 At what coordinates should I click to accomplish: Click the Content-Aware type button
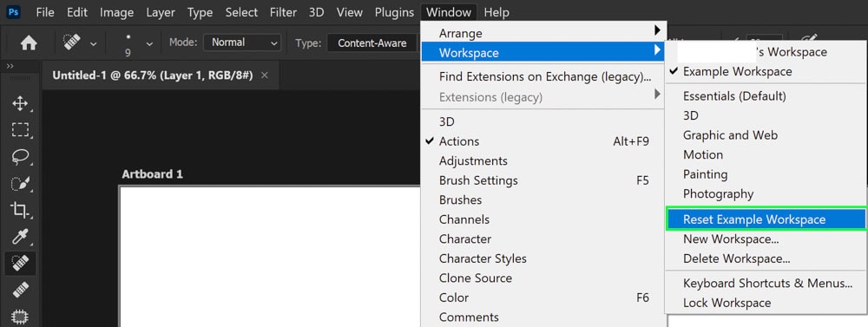372,43
